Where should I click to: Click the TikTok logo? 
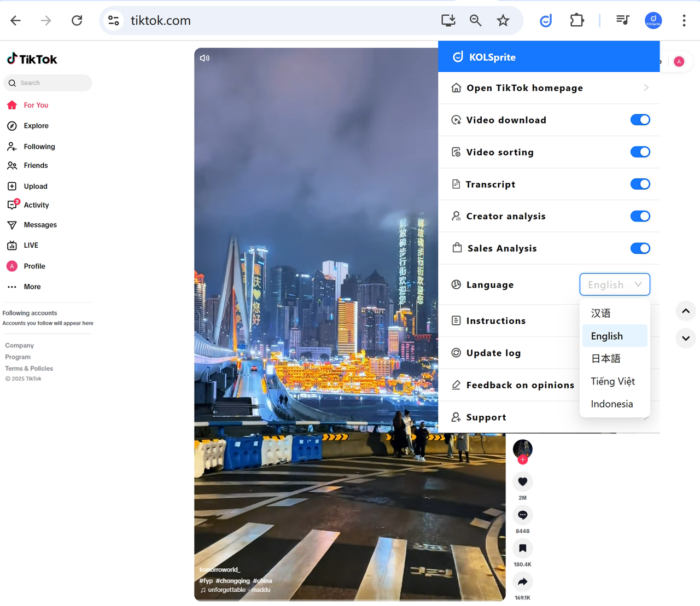coord(32,59)
